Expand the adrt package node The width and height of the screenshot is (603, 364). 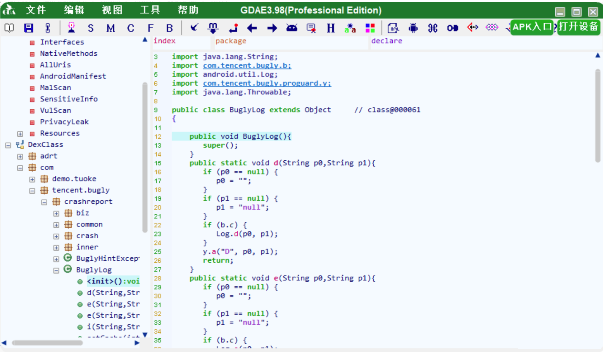(20, 156)
